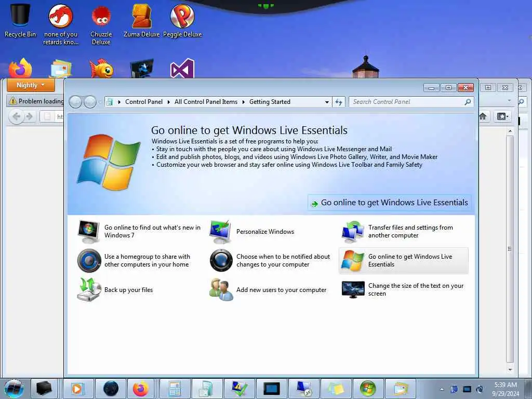The height and width of the screenshot is (399, 532).
Task: Select the orange goldfish game desktop icon
Action: [x=101, y=68]
